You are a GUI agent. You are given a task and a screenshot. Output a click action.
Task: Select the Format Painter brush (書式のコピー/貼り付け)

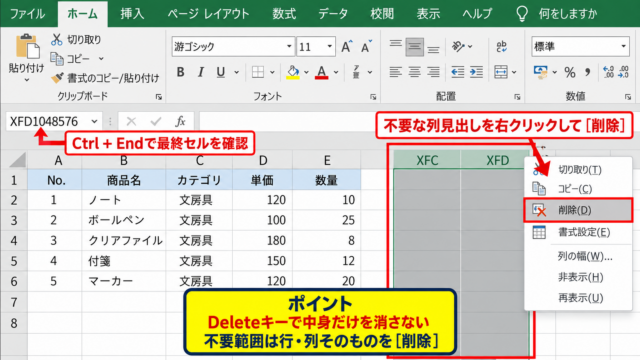58,78
